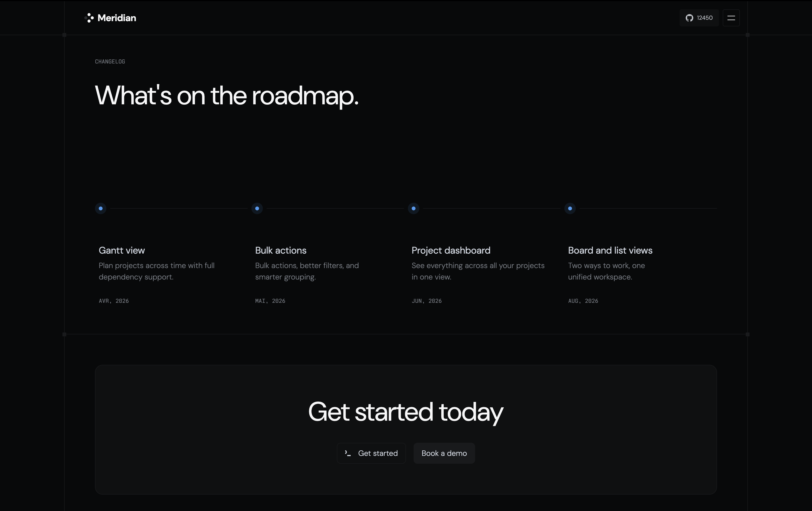The image size is (812, 511).
Task: Select the Bulk actions timeline dot
Action: tap(257, 209)
